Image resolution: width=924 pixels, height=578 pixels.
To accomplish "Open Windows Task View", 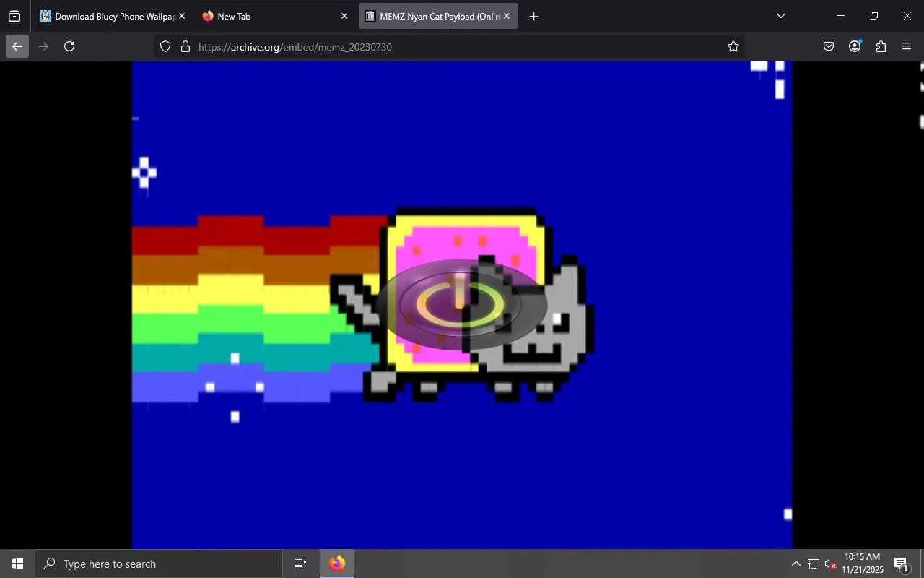I will coord(300,564).
